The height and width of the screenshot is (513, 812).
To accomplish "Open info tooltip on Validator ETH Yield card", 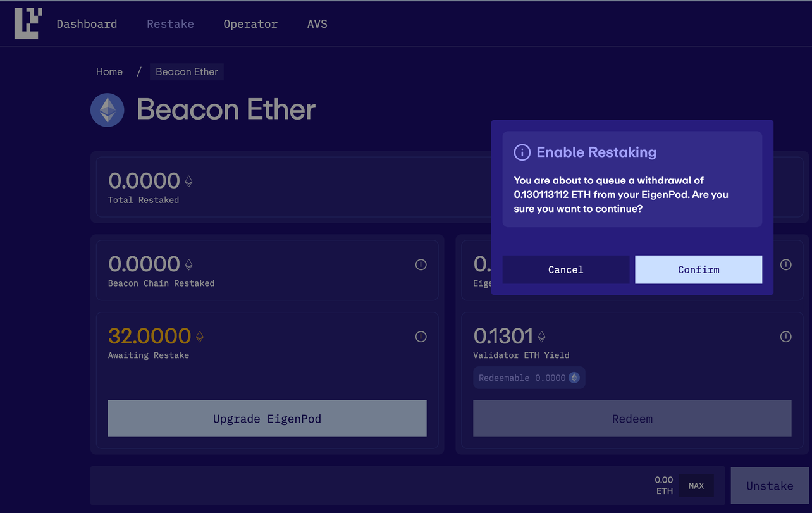I will coord(785,337).
